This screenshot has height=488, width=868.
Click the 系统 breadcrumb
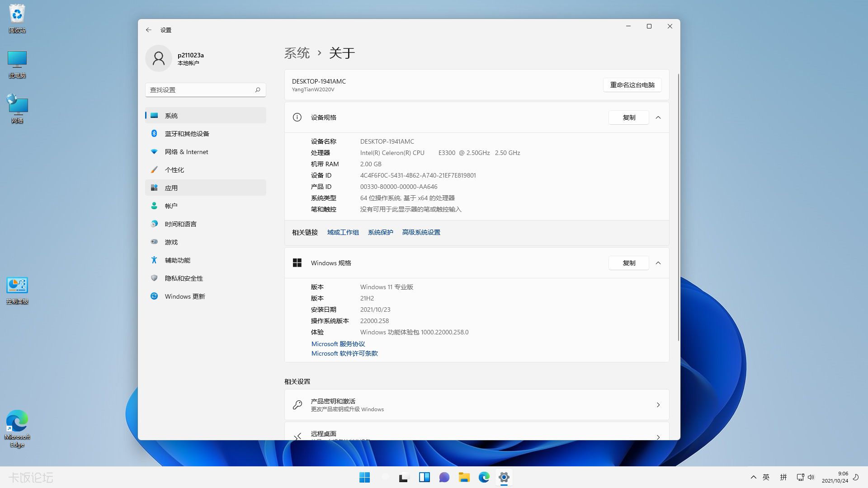pyautogui.click(x=297, y=53)
